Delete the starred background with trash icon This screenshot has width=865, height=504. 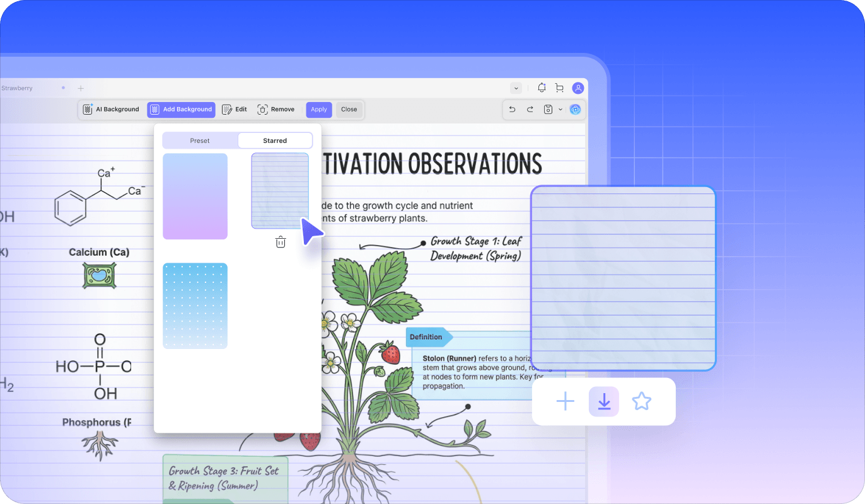[281, 242]
